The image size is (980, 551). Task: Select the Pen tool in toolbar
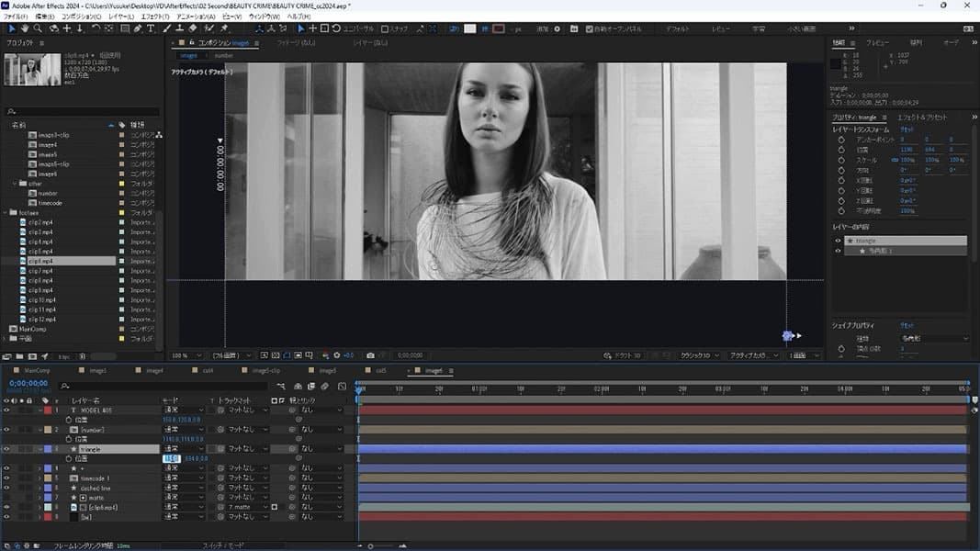click(138, 28)
